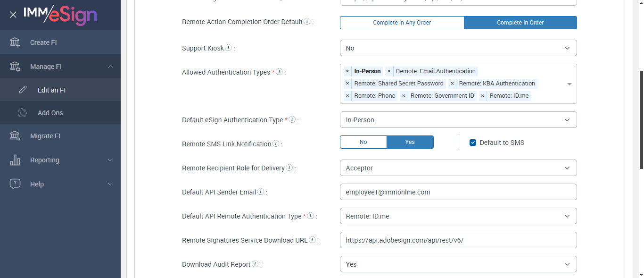The height and width of the screenshot is (278, 644).
Task: Expand Default eSign Authentication Type dropdown
Action: [x=458, y=120]
